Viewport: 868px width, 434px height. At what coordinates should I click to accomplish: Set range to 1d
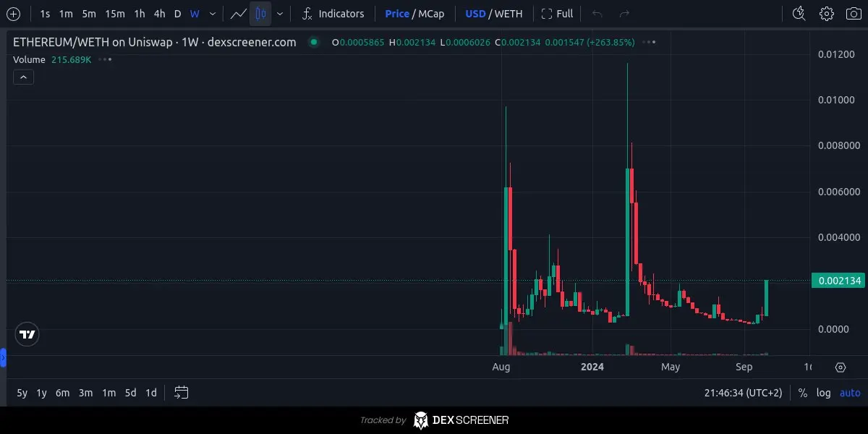(151, 393)
